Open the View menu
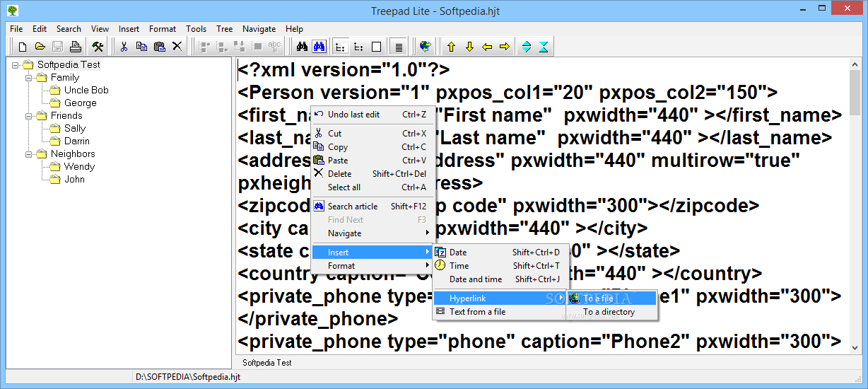The image size is (868, 389). pos(100,29)
